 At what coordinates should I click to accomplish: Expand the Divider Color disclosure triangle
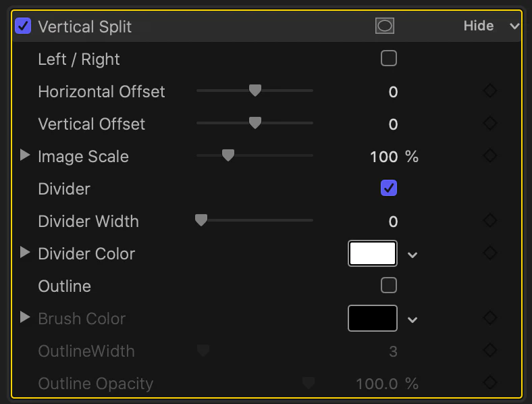coord(25,253)
